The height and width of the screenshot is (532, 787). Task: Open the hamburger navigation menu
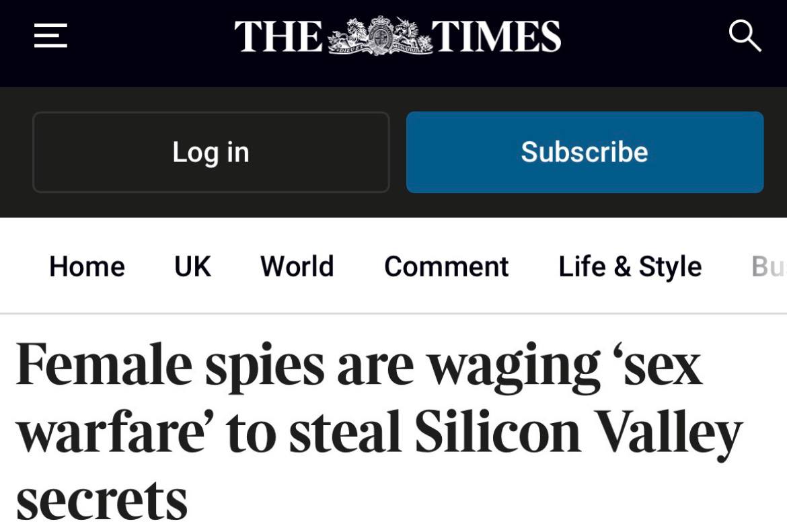click(x=50, y=36)
